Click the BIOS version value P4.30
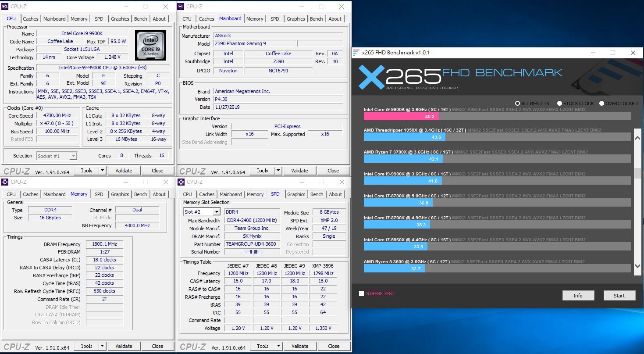 [278, 99]
